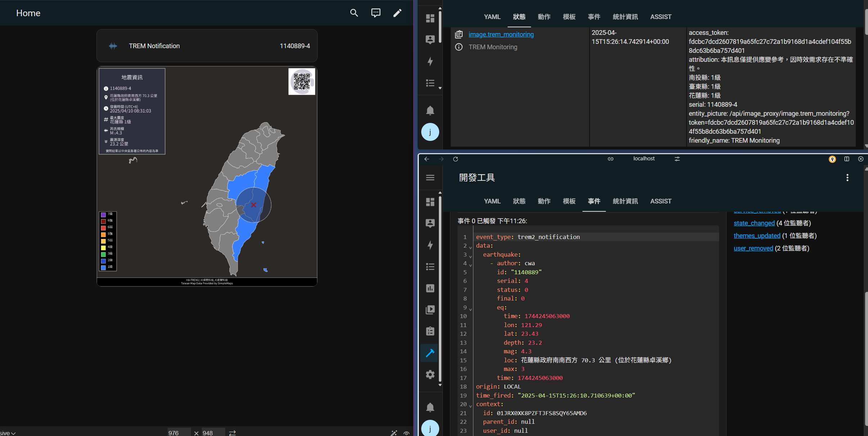Open the state_changed event link

click(x=754, y=223)
